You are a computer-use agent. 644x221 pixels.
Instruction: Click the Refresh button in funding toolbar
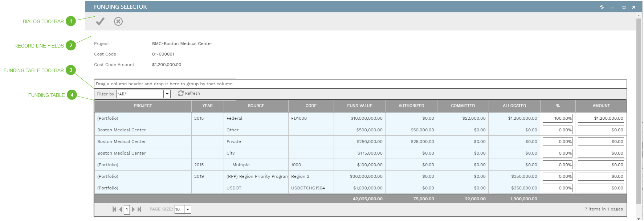189,93
